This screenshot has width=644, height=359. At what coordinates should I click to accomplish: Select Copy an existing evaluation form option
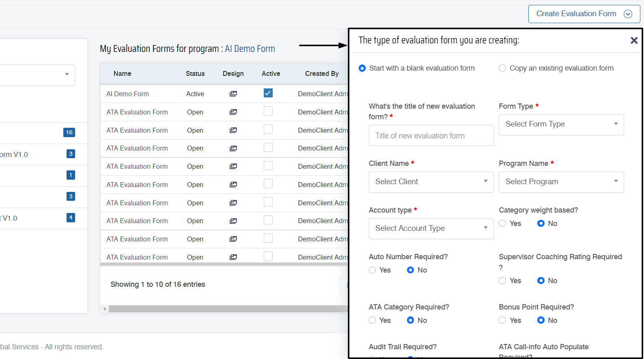(x=502, y=68)
